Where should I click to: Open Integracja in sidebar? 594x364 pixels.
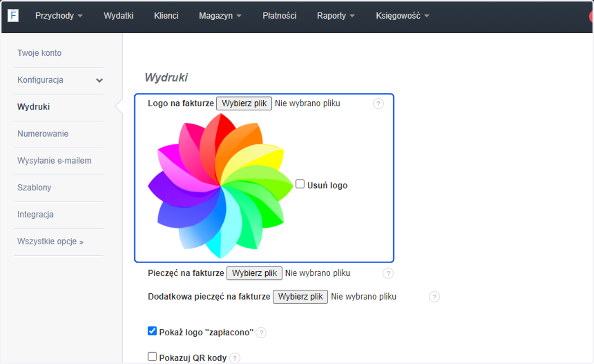pyautogui.click(x=36, y=215)
